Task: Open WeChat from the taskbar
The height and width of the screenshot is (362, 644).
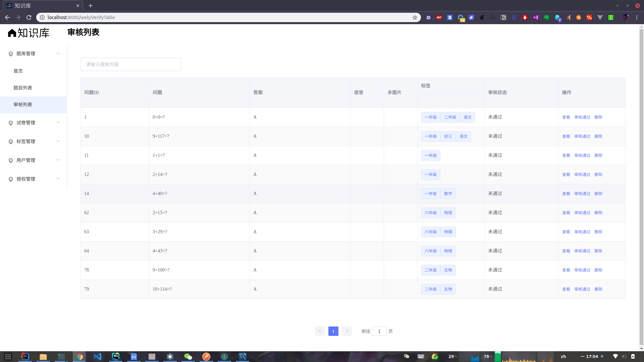Action: click(x=188, y=356)
